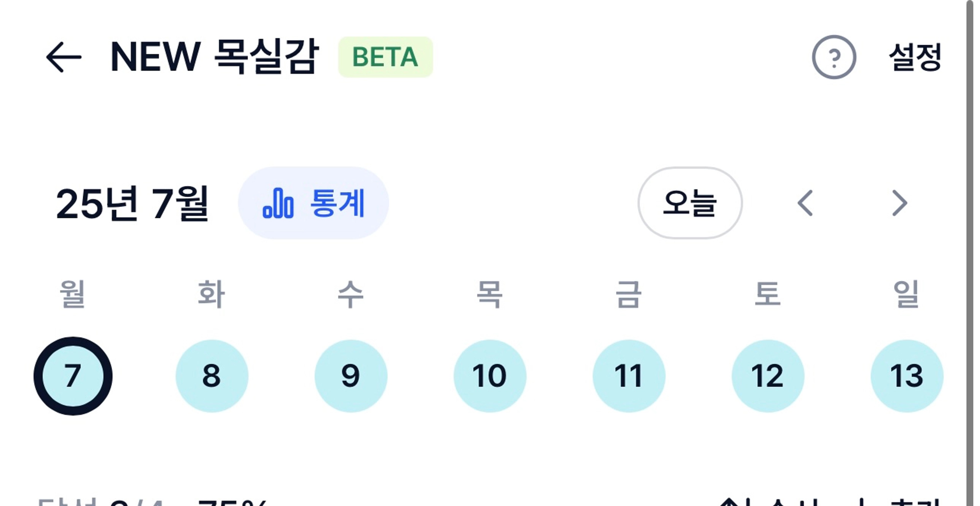Click the vertical scrollbar on right edge
Screen dimensions: 980x506
pos(970,253)
